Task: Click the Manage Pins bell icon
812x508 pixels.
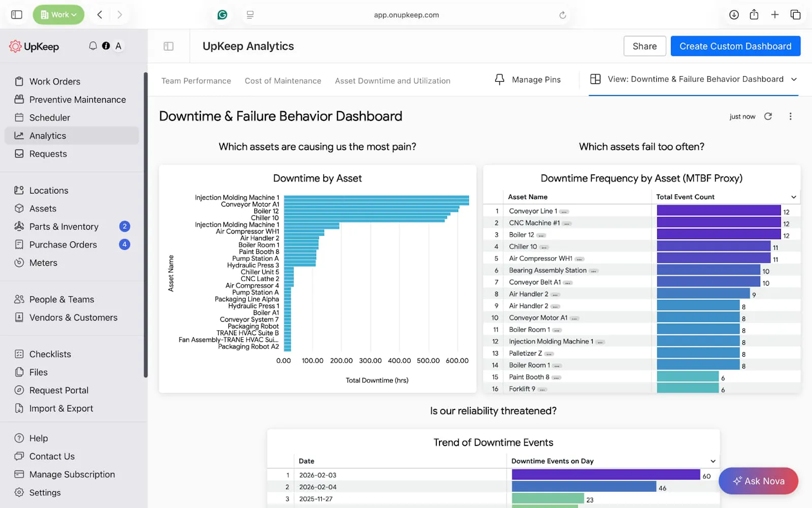Action: (x=499, y=79)
